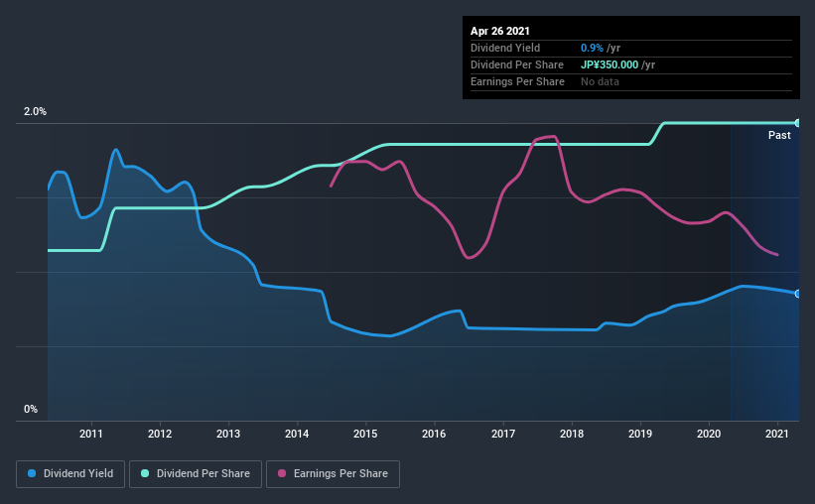The height and width of the screenshot is (504, 815).
Task: Click the 2.0% y-axis label
Action: 35,111
